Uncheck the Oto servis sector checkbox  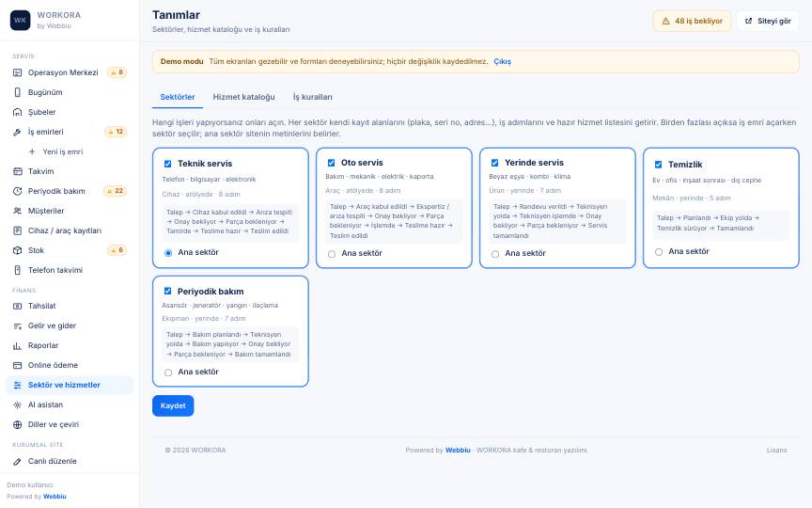coord(332,163)
